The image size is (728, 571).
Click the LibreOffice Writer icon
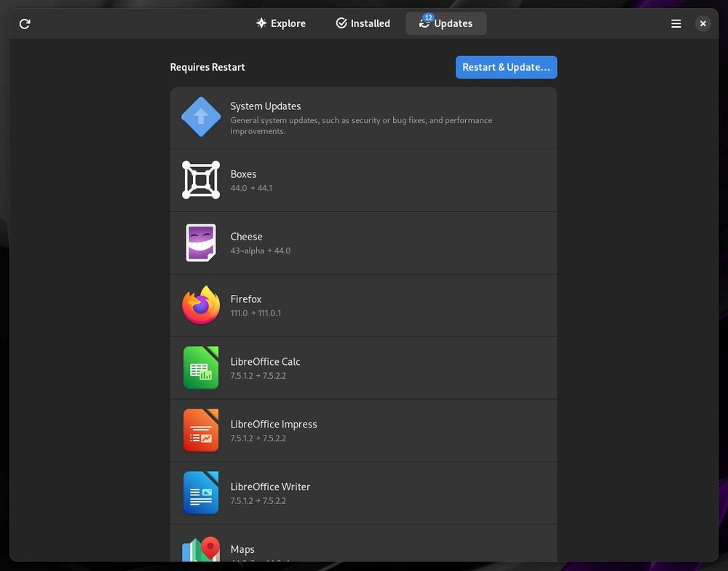point(201,493)
